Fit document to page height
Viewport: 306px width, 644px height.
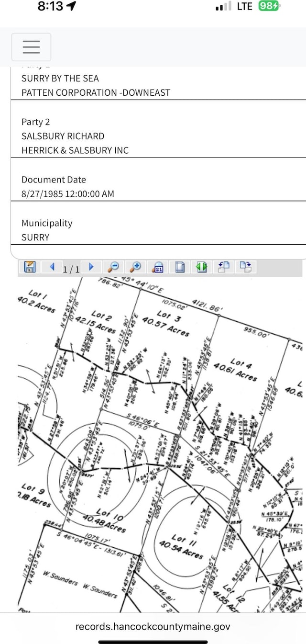(180, 267)
